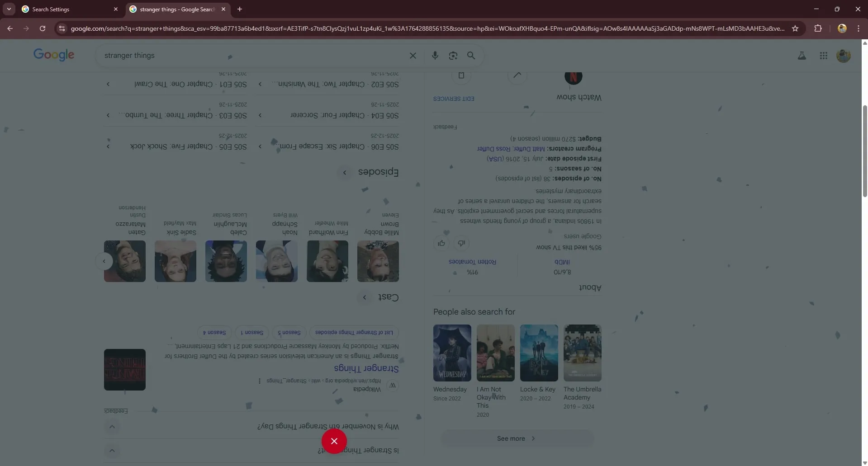868x466 pixels.
Task: Select the Wednesday show thumbnail
Action: [x=452, y=353]
